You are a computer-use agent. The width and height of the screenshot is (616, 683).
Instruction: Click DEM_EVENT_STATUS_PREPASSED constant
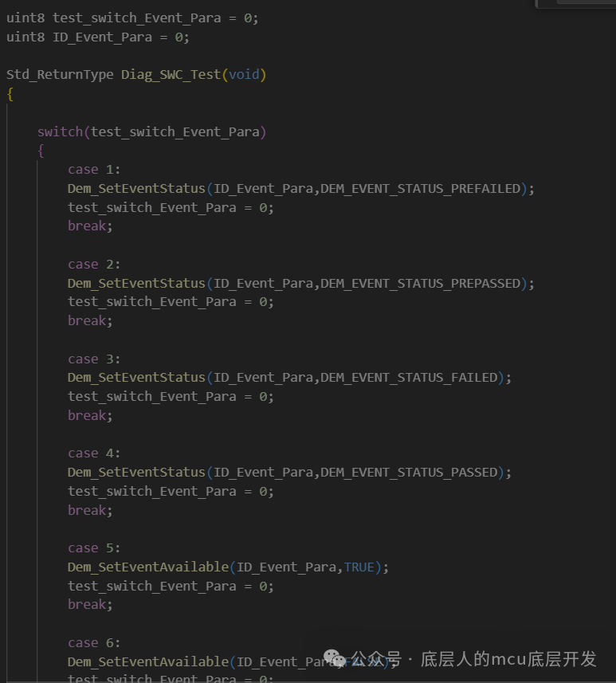420,283
